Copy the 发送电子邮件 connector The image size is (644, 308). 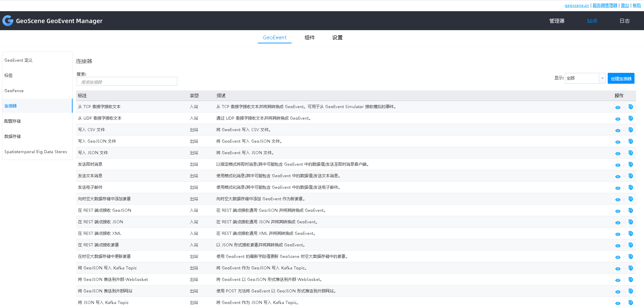(x=631, y=187)
